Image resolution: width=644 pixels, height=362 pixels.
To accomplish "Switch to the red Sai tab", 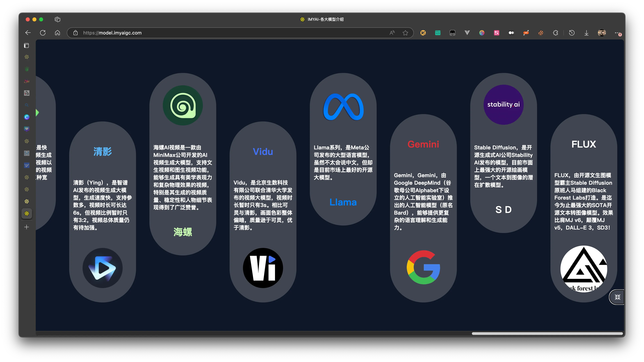I will click(27, 81).
